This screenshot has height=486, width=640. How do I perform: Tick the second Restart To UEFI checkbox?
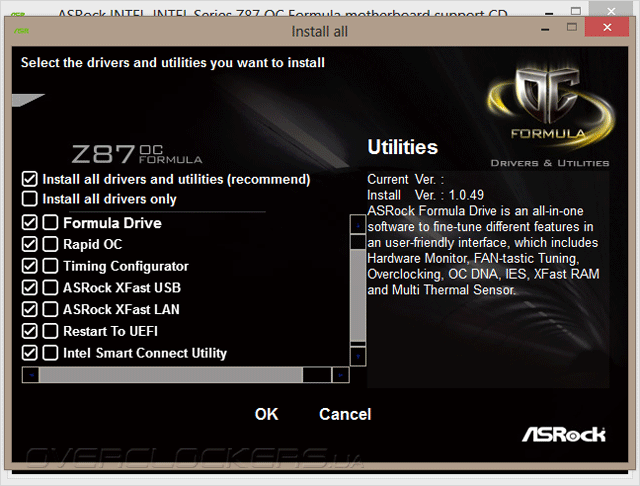[x=50, y=331]
